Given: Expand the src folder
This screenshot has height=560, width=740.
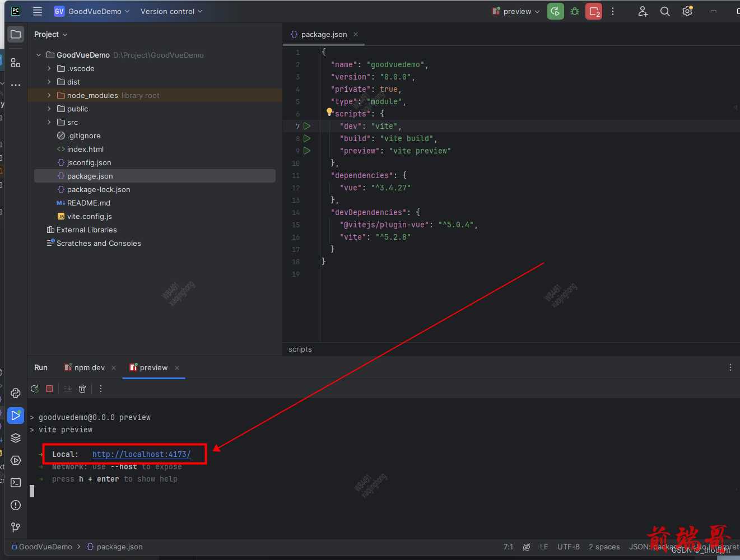Looking at the screenshot, I should tap(49, 122).
